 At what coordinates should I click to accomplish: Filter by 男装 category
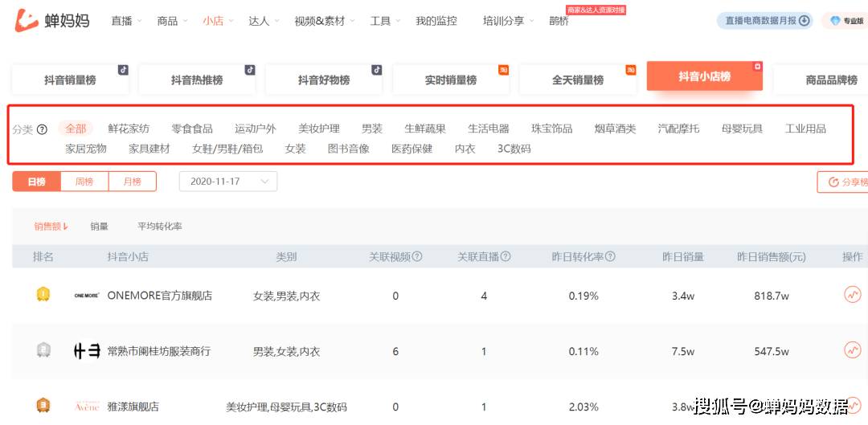tap(372, 129)
